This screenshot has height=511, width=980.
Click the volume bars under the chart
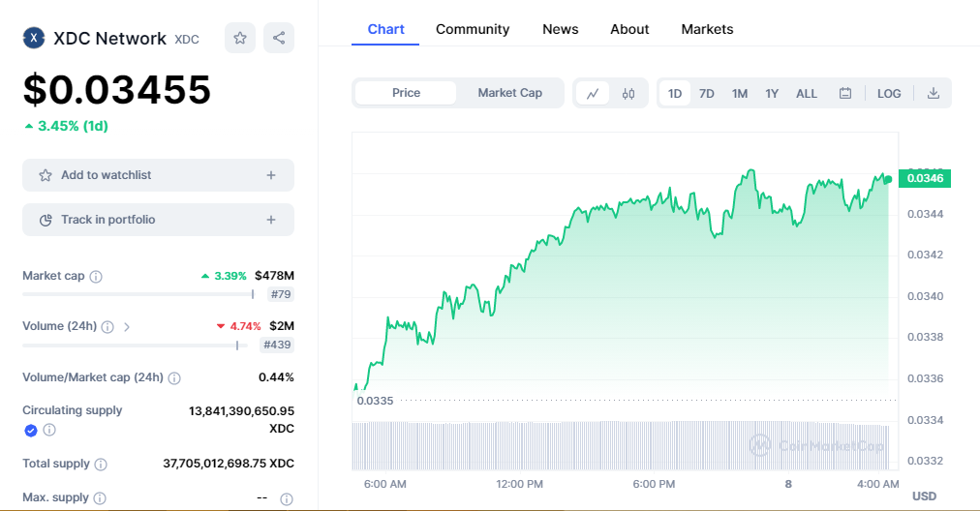tap(621, 445)
